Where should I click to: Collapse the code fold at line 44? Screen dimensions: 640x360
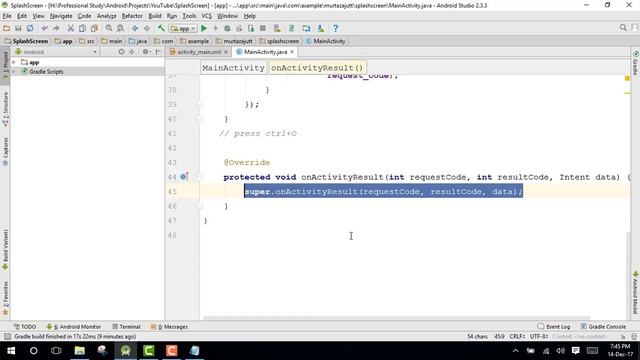[199, 177]
